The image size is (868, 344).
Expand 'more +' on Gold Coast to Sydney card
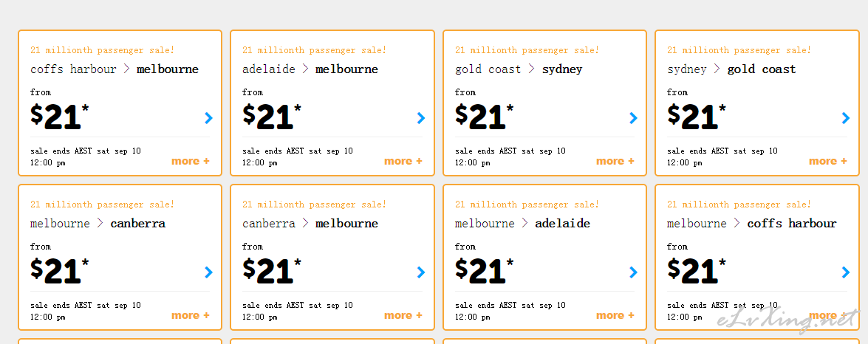pos(615,161)
